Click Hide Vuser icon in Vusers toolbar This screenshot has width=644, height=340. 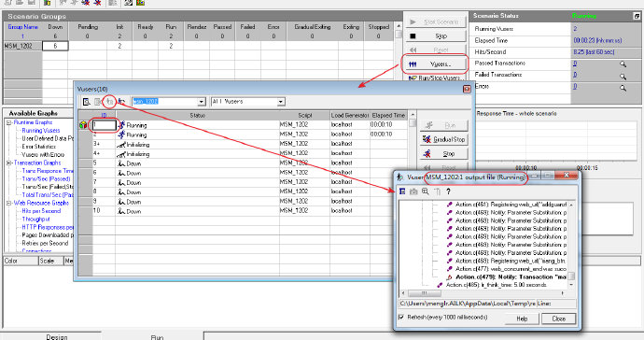(98, 102)
